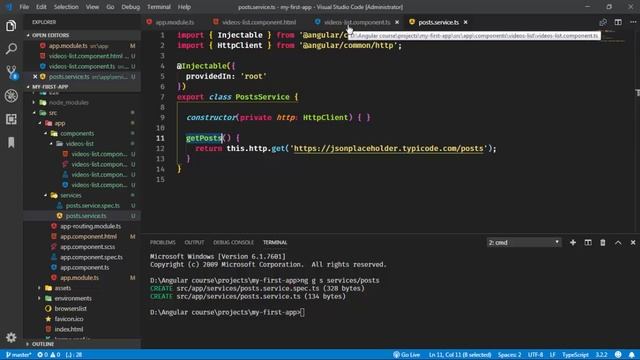Open the Search view in activity bar
This screenshot has height=360, width=640.
point(11,49)
